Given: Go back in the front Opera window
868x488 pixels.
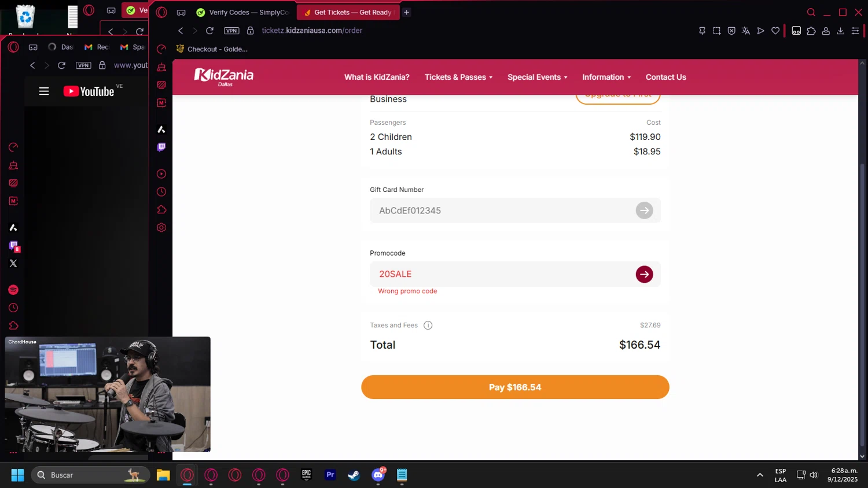Looking at the screenshot, I should click(181, 31).
